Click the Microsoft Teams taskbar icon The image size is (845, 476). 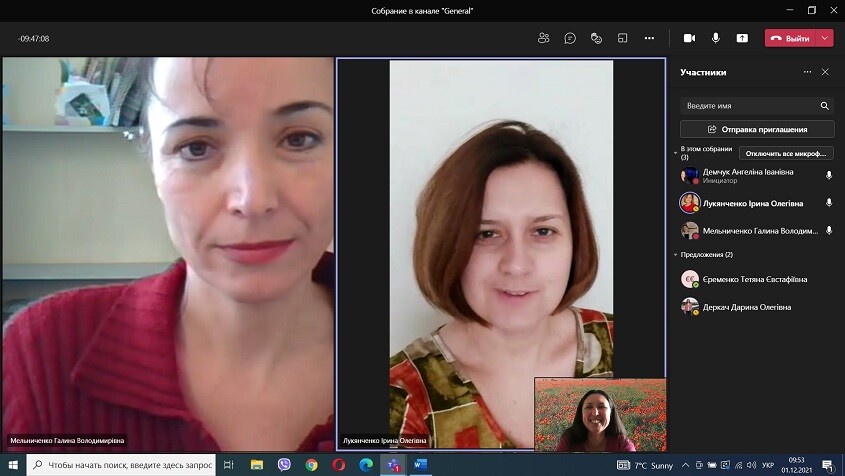[x=393, y=465]
